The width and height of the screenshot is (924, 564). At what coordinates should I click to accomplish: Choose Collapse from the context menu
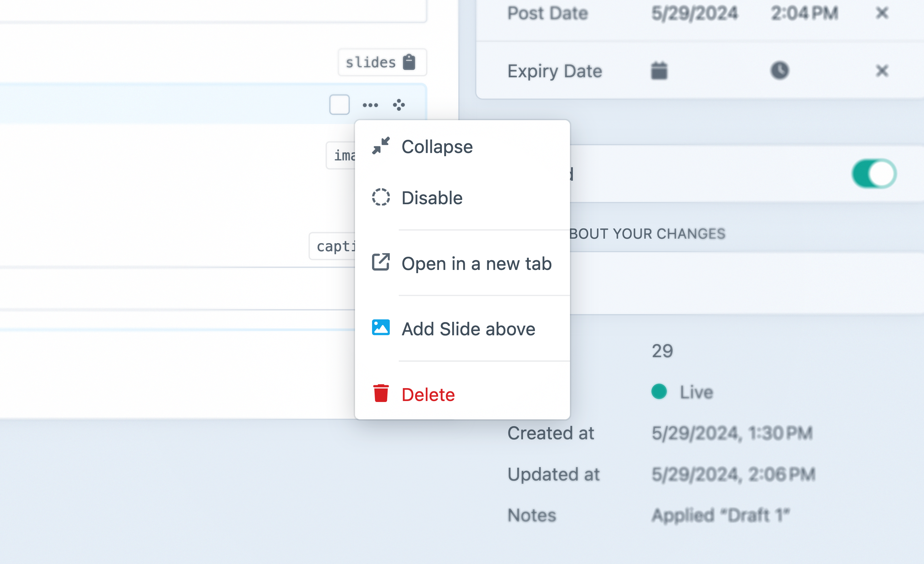click(437, 147)
